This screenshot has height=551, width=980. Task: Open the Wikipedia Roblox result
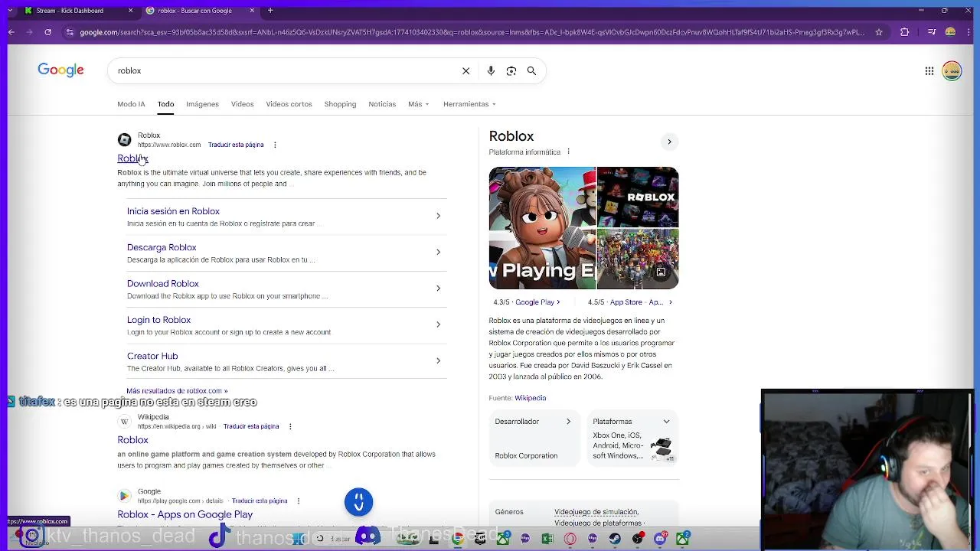(x=132, y=440)
